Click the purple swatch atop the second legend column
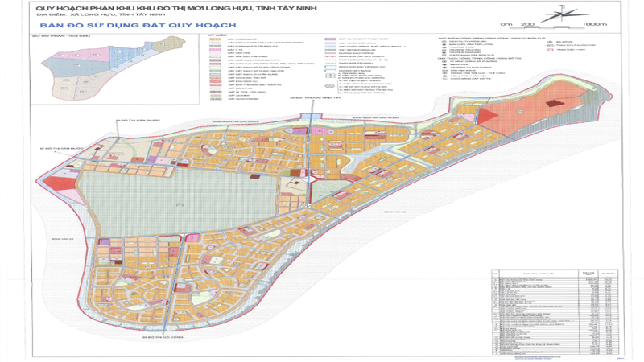Viewport: 644px width, 362px height. (331, 39)
